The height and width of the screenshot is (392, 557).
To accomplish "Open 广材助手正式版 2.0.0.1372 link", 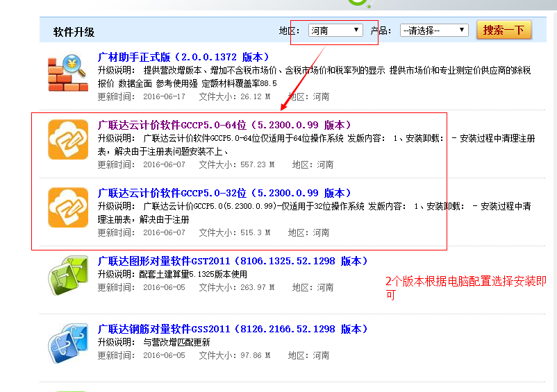I will [183, 57].
